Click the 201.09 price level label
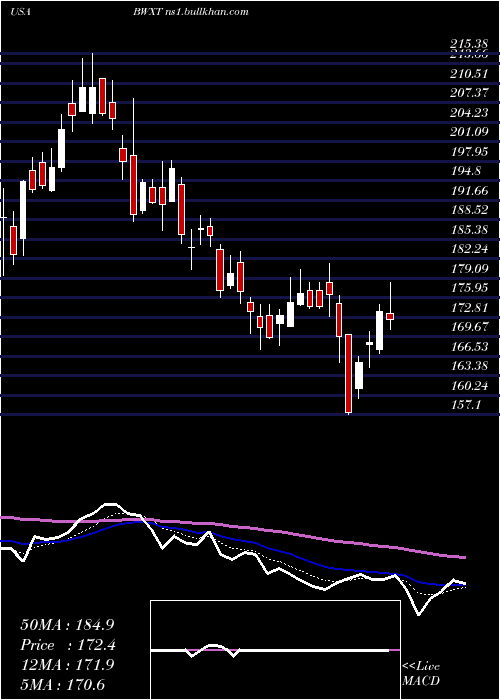The width and height of the screenshot is (500, 700). click(469, 132)
